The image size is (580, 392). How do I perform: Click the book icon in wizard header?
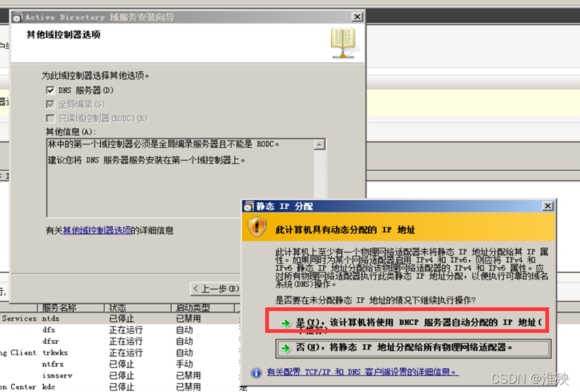343,43
